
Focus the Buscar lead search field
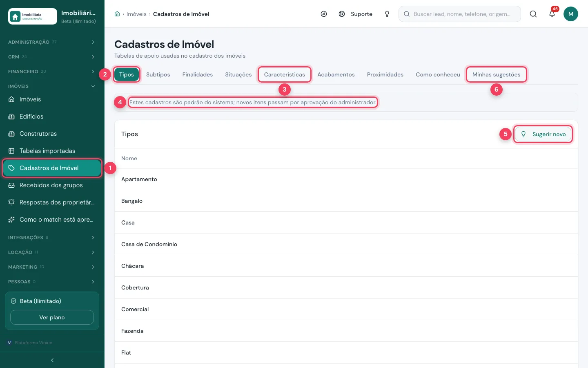click(x=460, y=14)
